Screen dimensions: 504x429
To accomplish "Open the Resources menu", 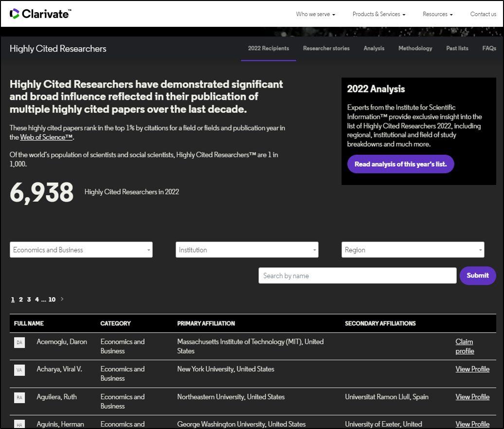I will [437, 14].
